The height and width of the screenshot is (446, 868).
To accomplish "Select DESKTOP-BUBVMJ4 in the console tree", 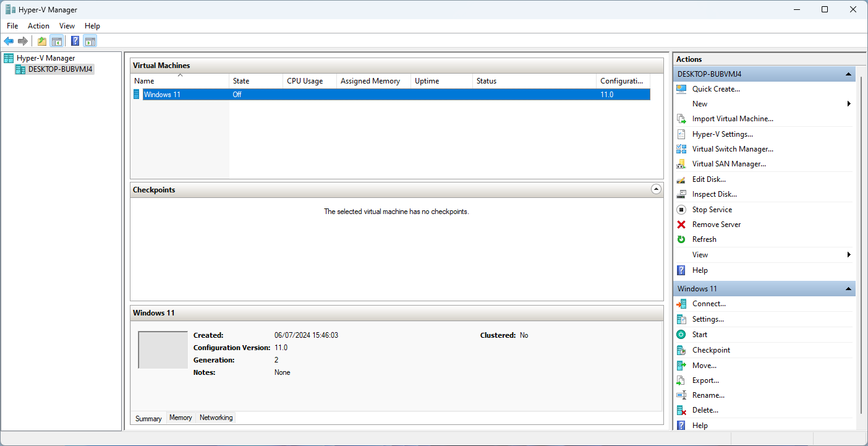I will click(x=60, y=69).
